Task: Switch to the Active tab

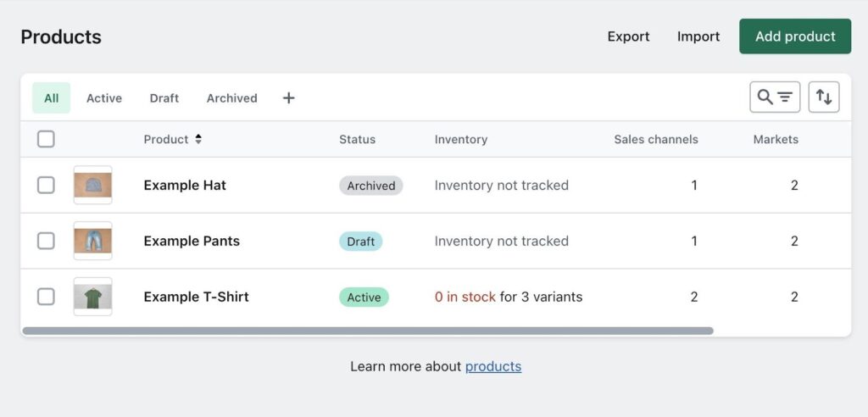Action: point(104,98)
